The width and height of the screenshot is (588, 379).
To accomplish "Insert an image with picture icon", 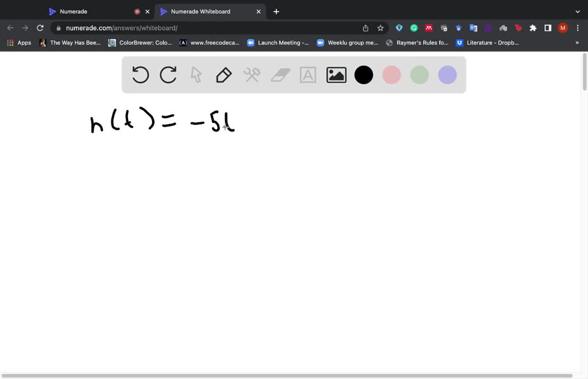I will [336, 75].
